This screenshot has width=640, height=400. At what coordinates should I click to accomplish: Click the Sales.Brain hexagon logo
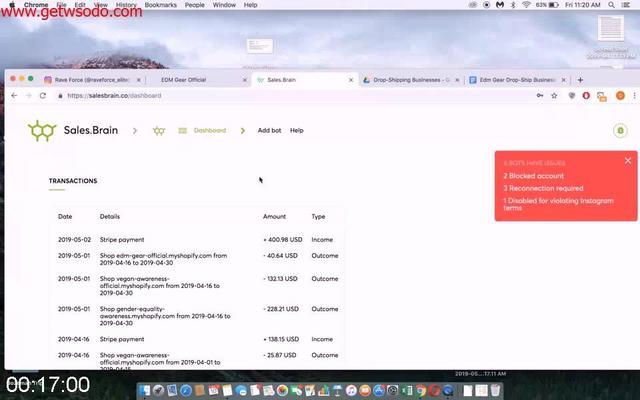click(42, 131)
